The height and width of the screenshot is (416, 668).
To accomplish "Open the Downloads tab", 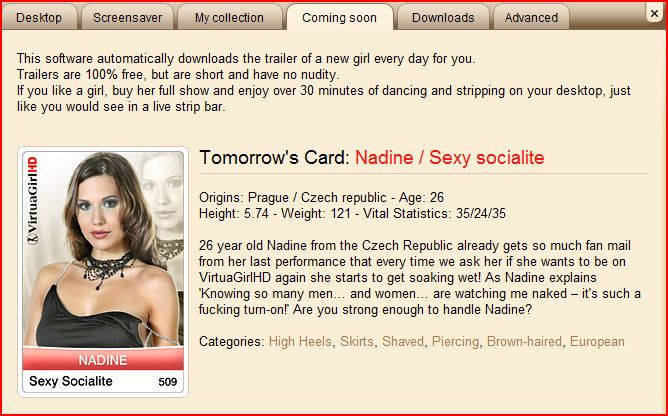I will 443,17.
